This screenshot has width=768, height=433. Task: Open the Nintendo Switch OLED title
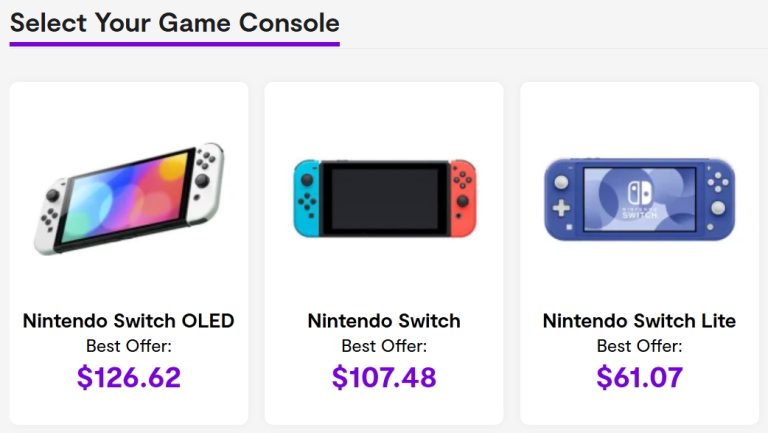[x=129, y=321]
